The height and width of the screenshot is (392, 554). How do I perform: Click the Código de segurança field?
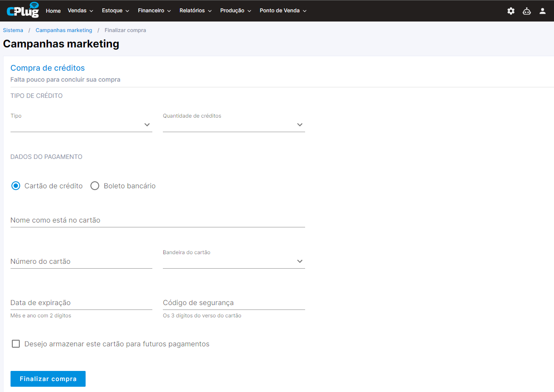[234, 303]
